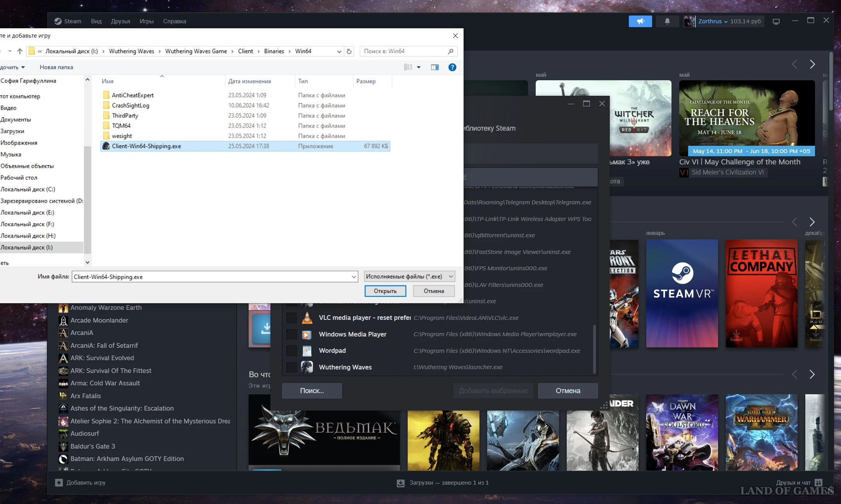This screenshot has width=841, height=504.
Task: Click VLC media player cone icon
Action: point(307,318)
